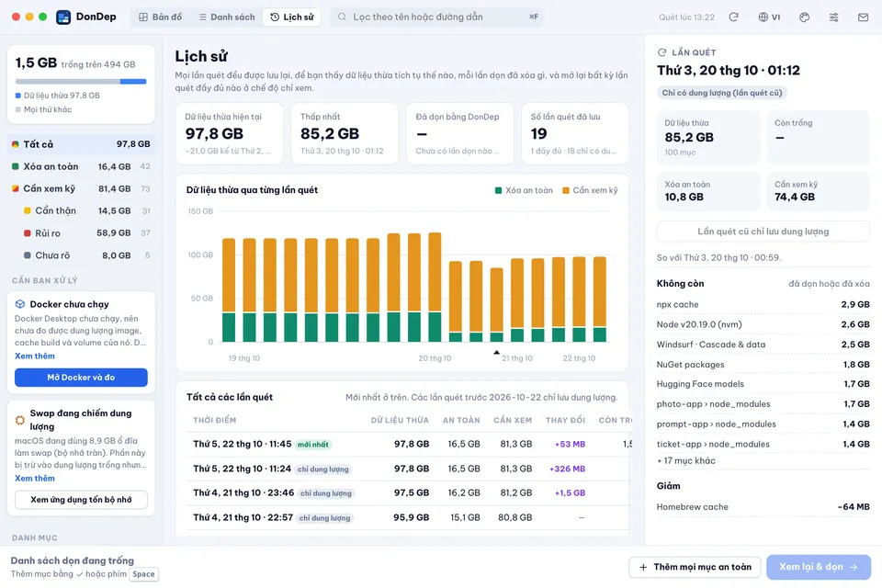
Task: Click the Số lần quét đã lưu card
Action: point(575,133)
